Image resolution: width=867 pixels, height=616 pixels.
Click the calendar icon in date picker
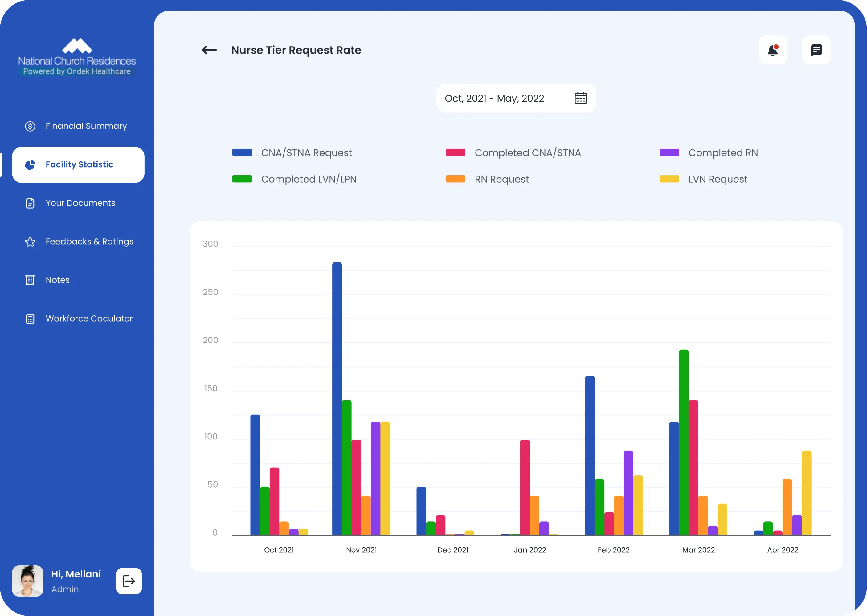[x=580, y=98]
